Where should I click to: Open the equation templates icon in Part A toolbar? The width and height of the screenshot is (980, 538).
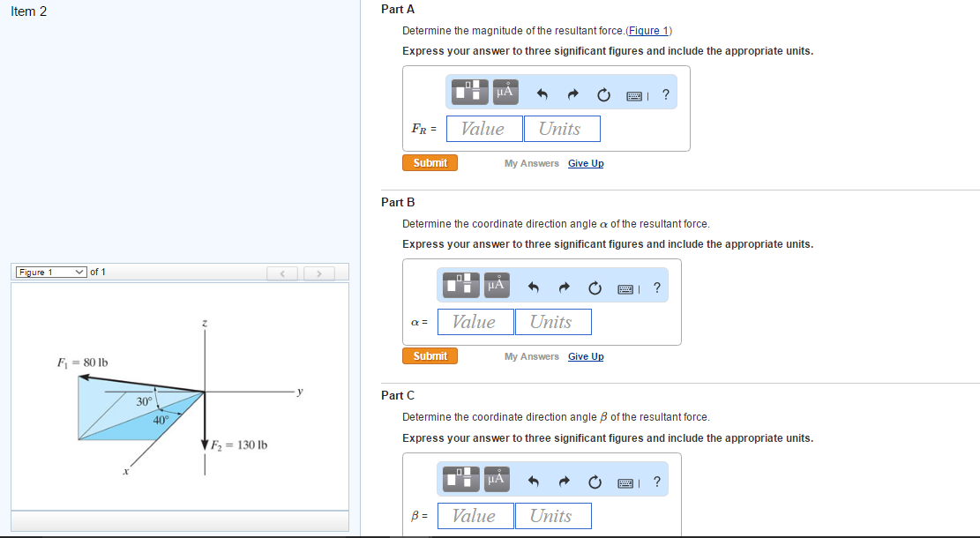pyautogui.click(x=468, y=91)
